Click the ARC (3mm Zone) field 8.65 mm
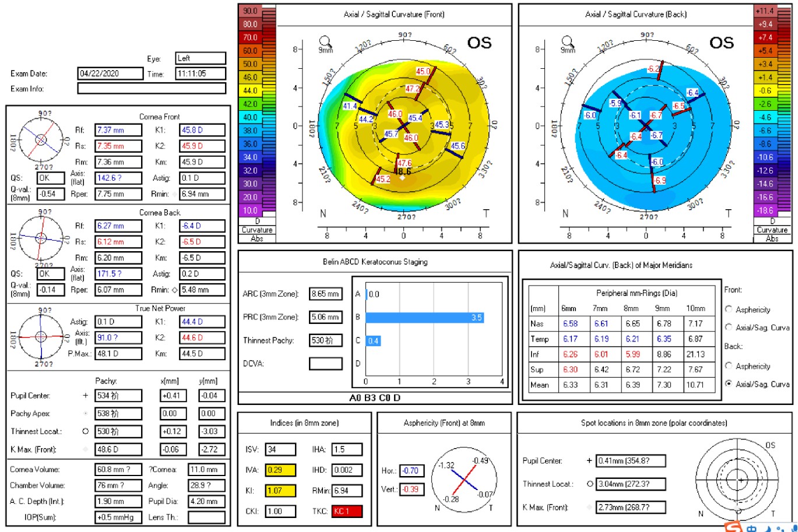This screenshot has width=798, height=532. click(x=325, y=294)
